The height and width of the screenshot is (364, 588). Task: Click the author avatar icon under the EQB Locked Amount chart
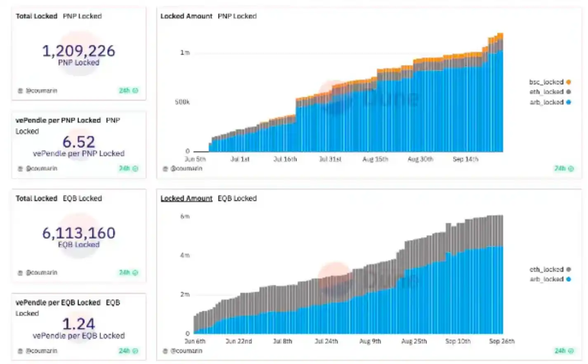[x=165, y=351]
